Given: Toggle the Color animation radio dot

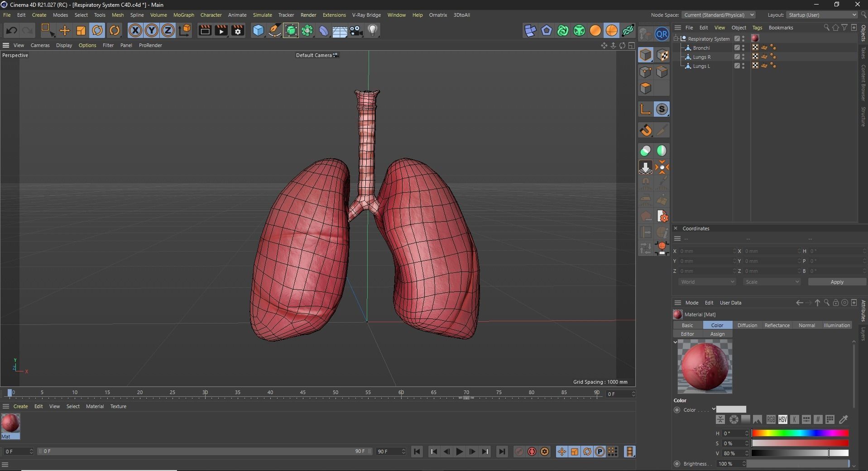Looking at the screenshot, I should [677, 410].
